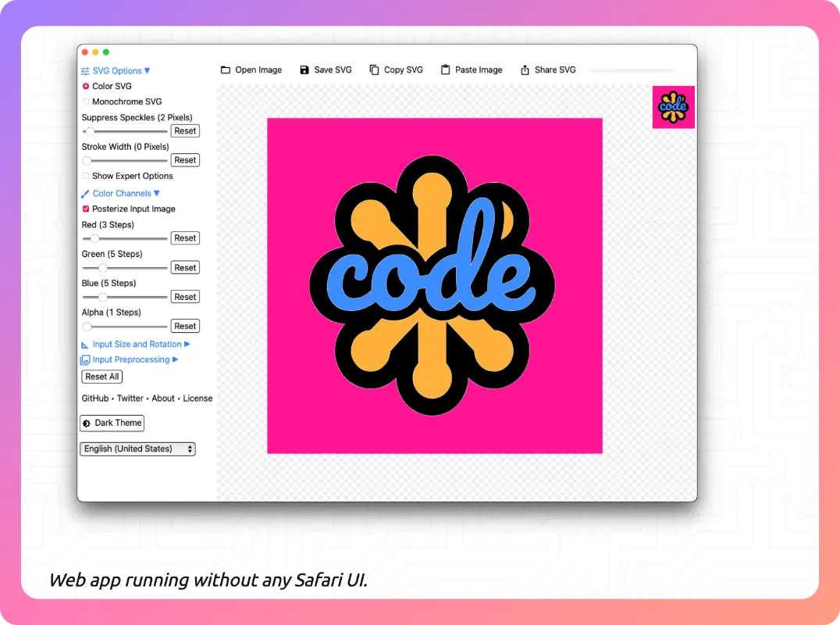Select the Monochrome SVG radio option
This screenshot has height=625, width=840.
tap(86, 102)
